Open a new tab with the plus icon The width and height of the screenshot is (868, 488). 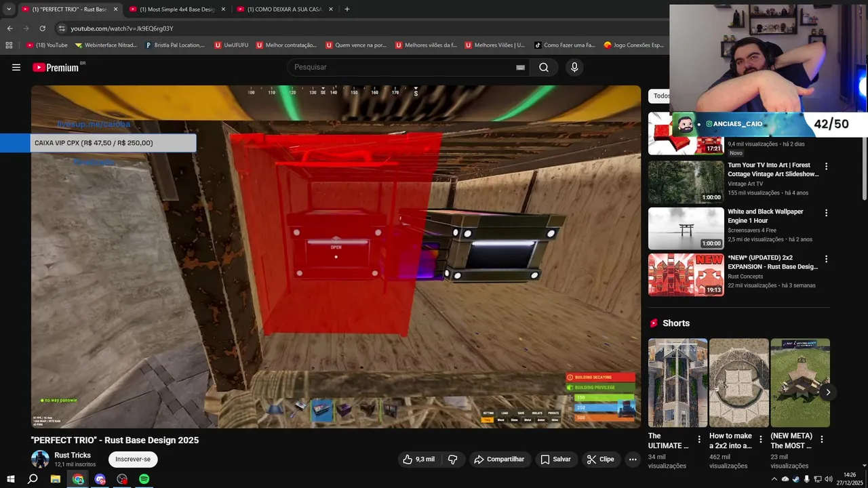(347, 9)
